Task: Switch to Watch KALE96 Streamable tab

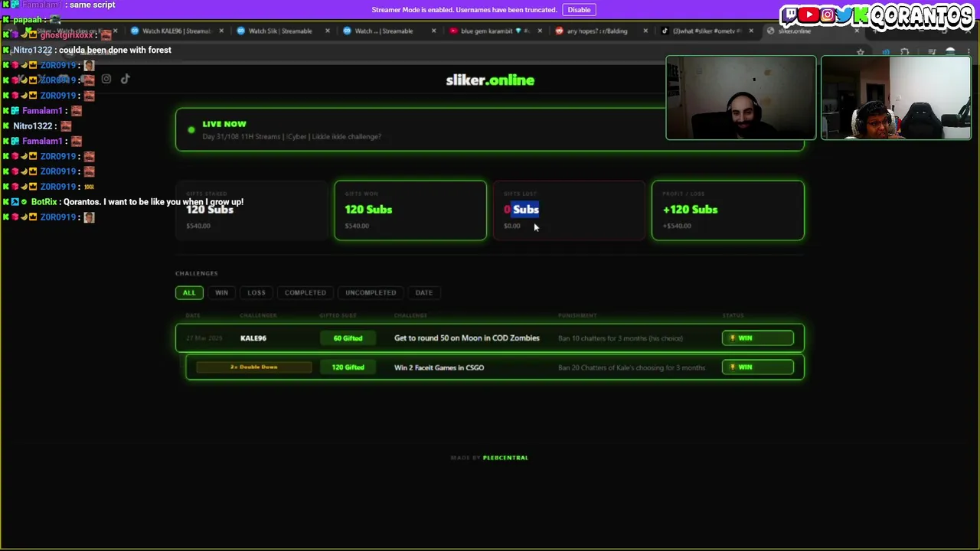Action: click(176, 31)
